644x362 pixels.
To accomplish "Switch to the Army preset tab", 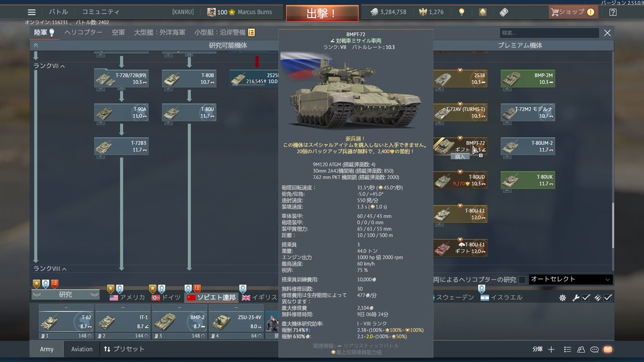I will point(47,349).
